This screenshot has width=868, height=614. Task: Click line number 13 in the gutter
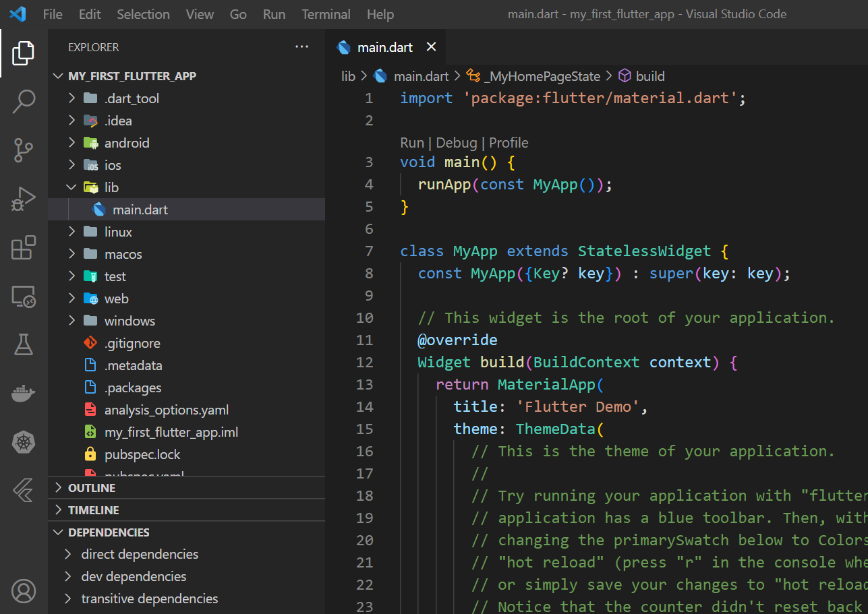coord(365,384)
